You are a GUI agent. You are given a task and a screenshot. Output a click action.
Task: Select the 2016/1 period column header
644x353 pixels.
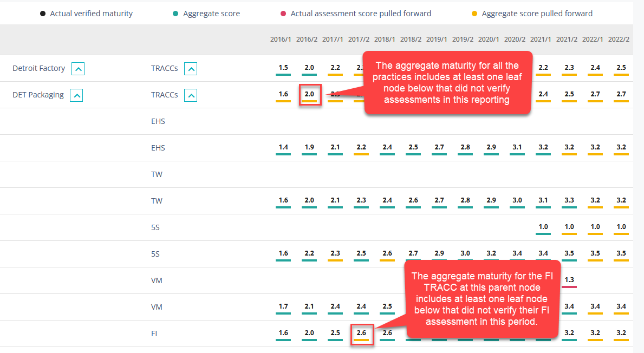(x=281, y=40)
